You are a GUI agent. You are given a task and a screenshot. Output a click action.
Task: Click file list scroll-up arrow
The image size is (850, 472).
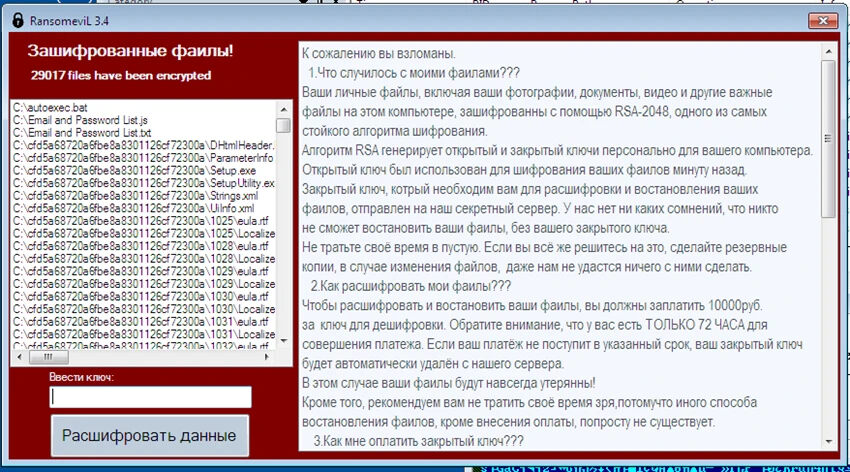pyautogui.click(x=284, y=108)
